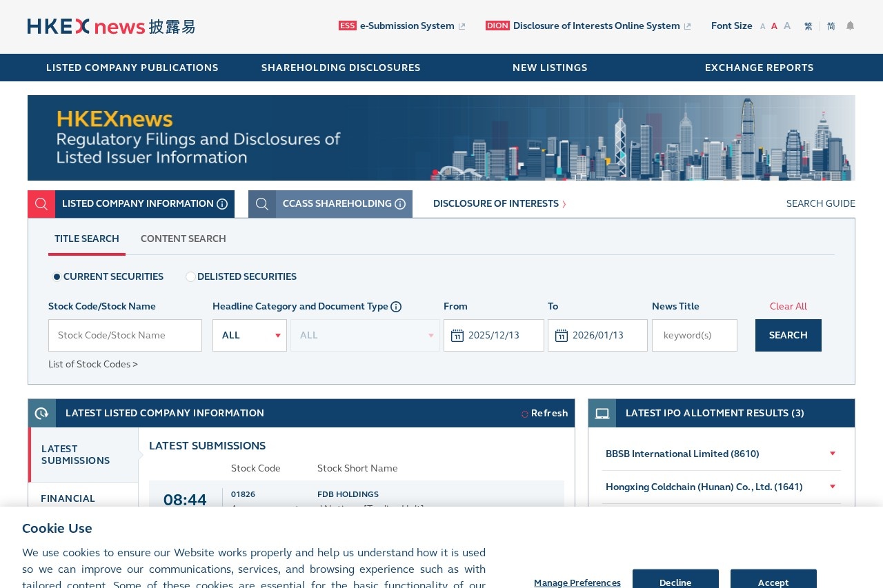The width and height of the screenshot is (883, 588).
Task: Click the Refresh icon for latest submissions
Action: pos(525,414)
